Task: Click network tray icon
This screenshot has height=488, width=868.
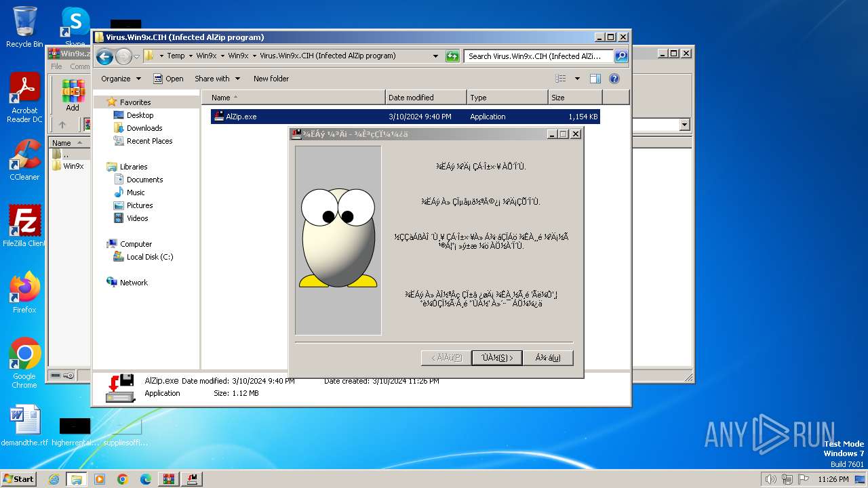Action: coord(787,479)
